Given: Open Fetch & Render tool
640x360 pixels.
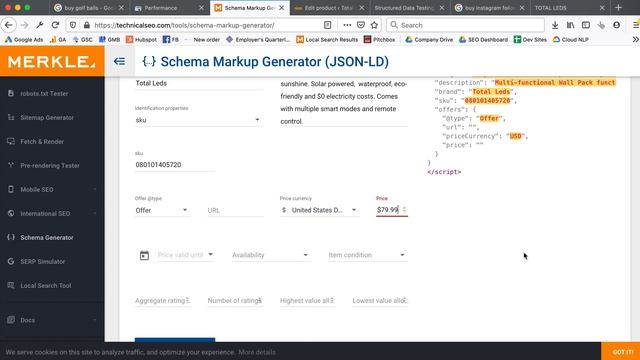Looking at the screenshot, I should (42, 142).
